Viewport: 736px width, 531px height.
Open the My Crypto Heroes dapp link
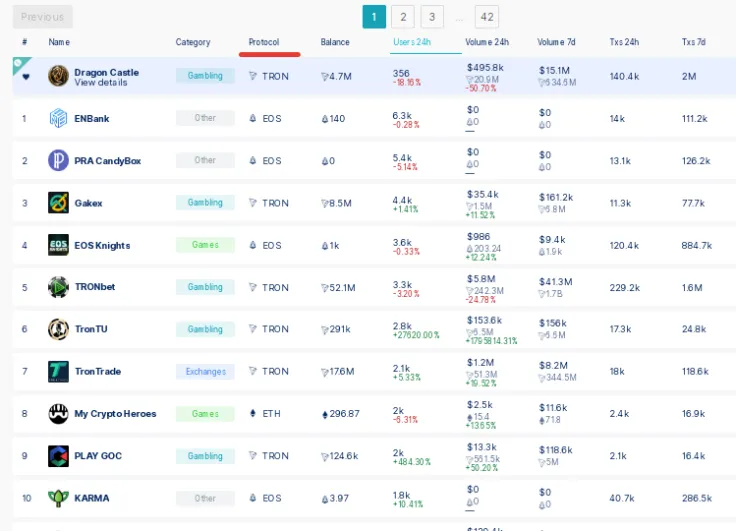pos(115,414)
